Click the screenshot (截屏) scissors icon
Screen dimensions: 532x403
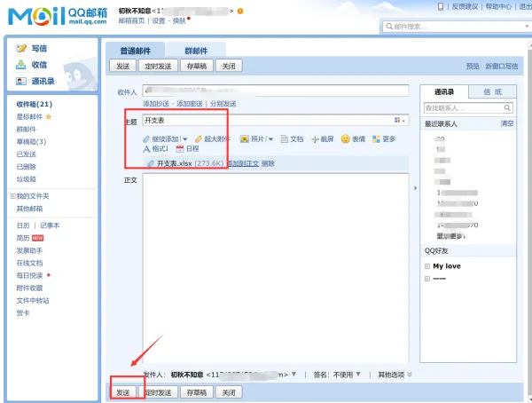(315, 139)
